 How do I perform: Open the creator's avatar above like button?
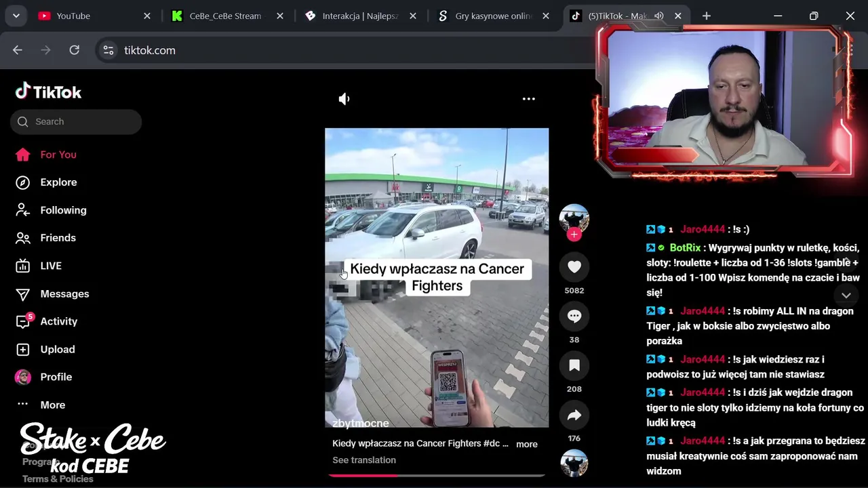574,218
